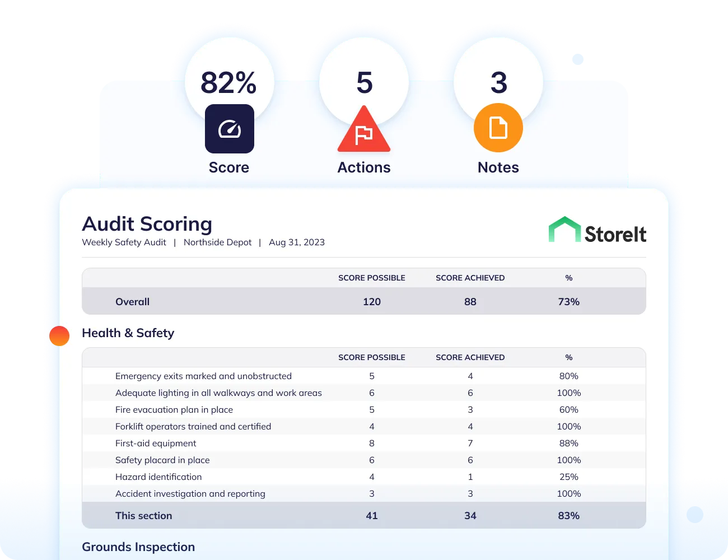Expand the Grounds Inspection section
728x560 pixels.
[x=138, y=547]
